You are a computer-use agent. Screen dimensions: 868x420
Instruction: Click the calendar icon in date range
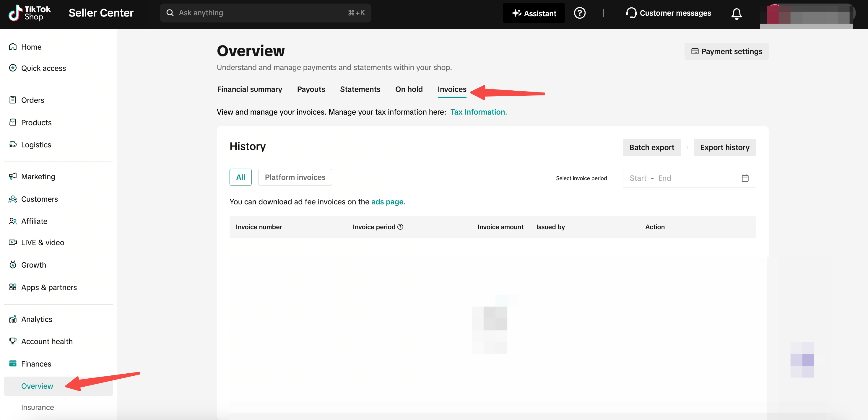[x=745, y=178]
